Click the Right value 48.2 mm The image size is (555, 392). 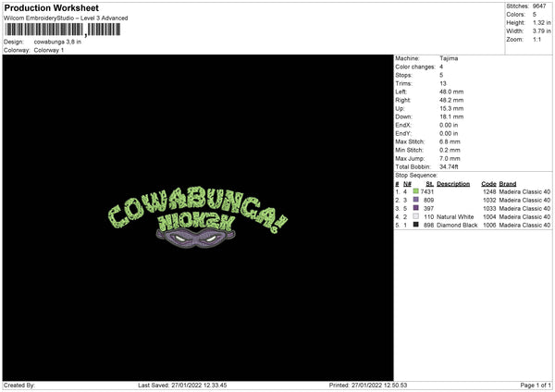pyautogui.click(x=451, y=100)
